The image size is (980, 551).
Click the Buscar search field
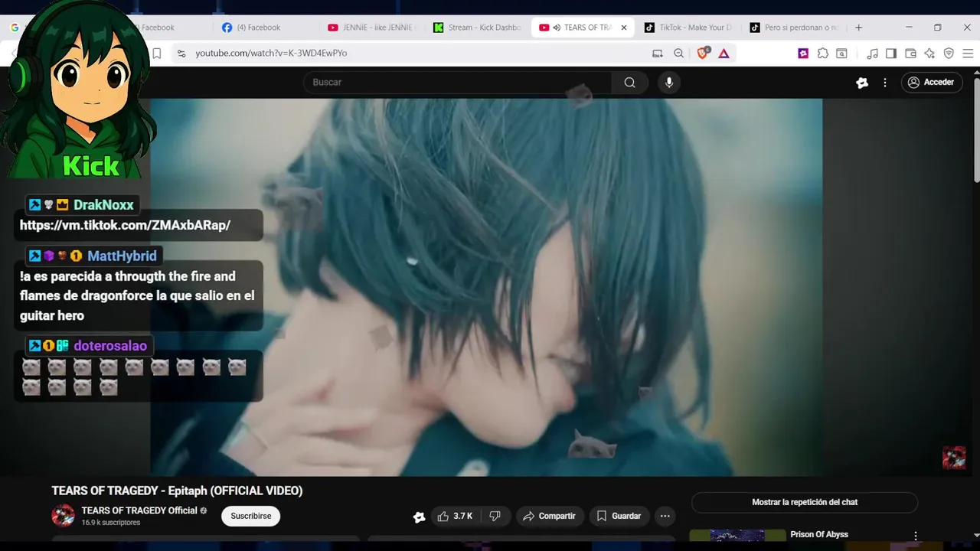coord(457,83)
